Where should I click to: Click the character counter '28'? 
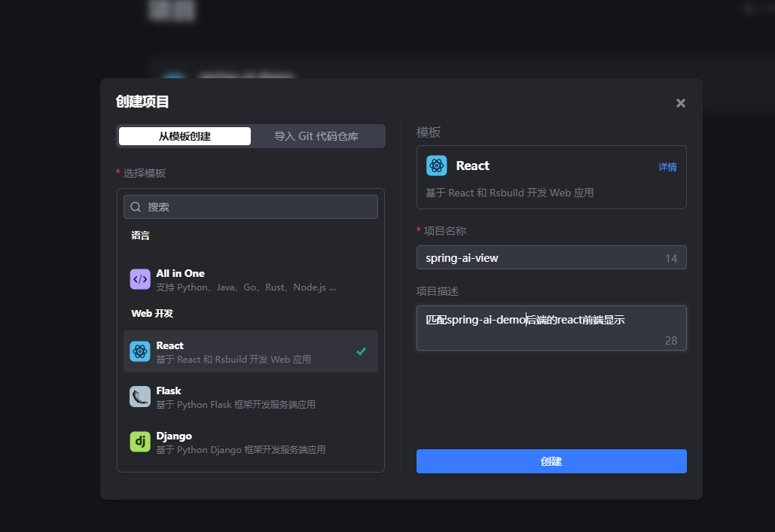671,340
